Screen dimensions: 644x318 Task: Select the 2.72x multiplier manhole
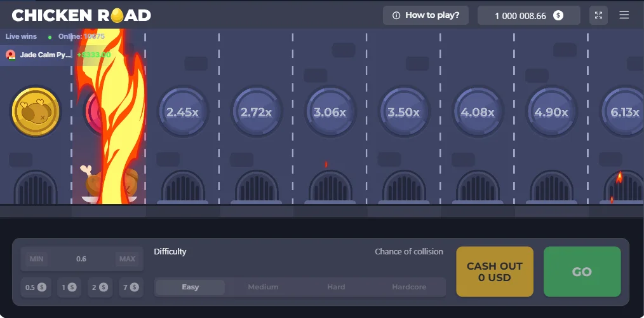257,112
